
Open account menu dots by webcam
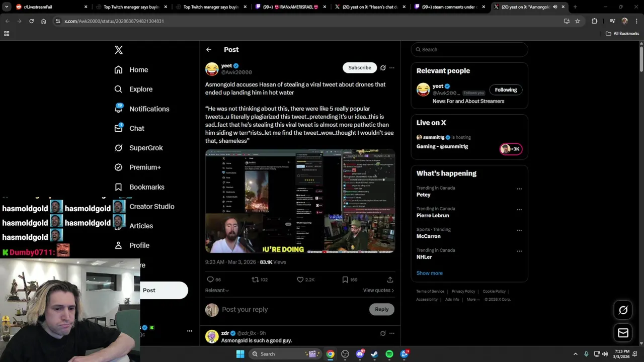[190, 331]
